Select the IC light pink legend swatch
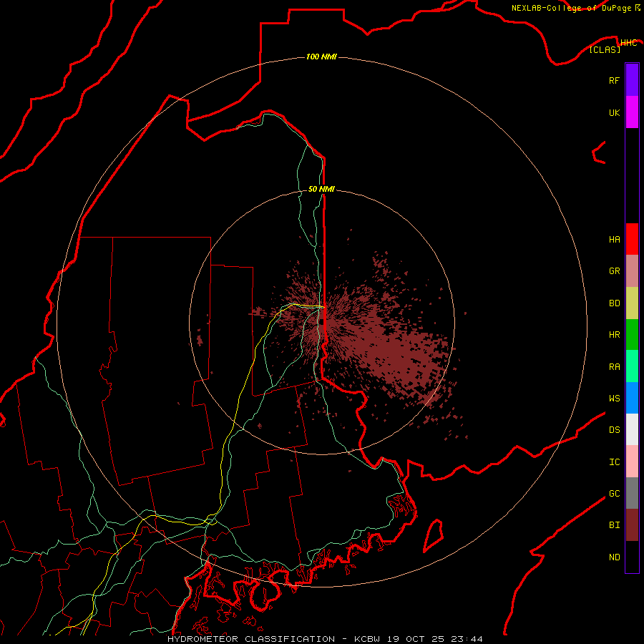 (632, 462)
